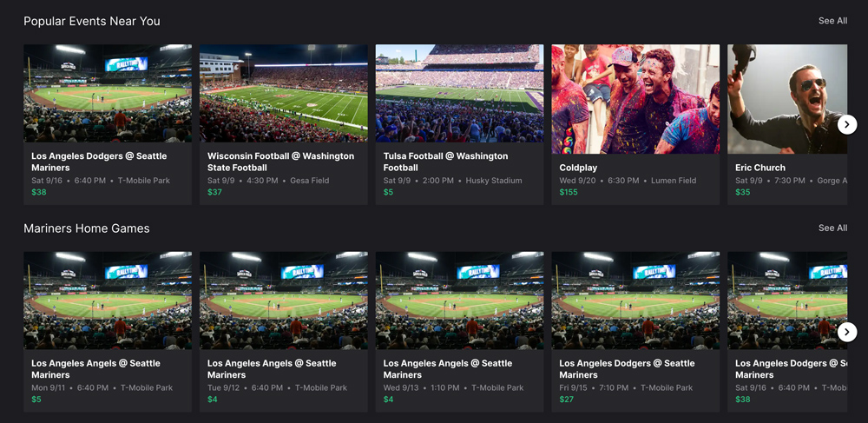Image resolution: width=868 pixels, height=423 pixels.
Task: Select the Wed 9/13 1:10 PM T-Mobile Park details
Action: pyautogui.click(x=453, y=387)
